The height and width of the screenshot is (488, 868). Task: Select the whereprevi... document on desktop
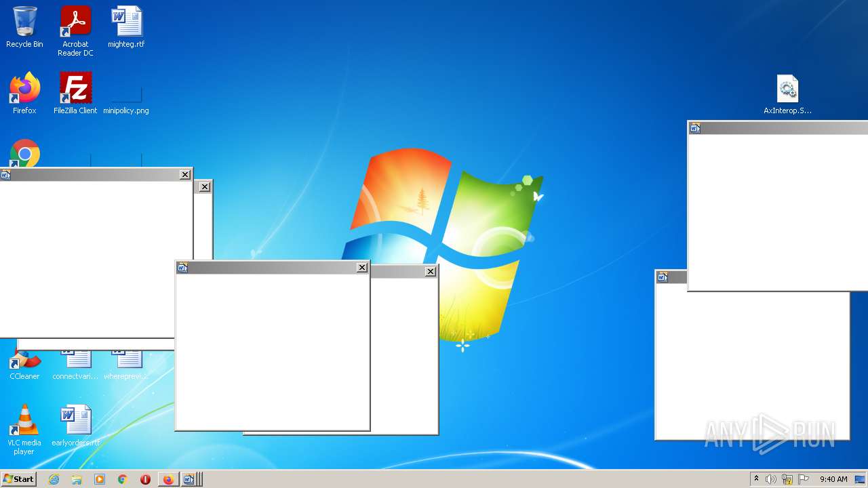pyautogui.click(x=126, y=366)
